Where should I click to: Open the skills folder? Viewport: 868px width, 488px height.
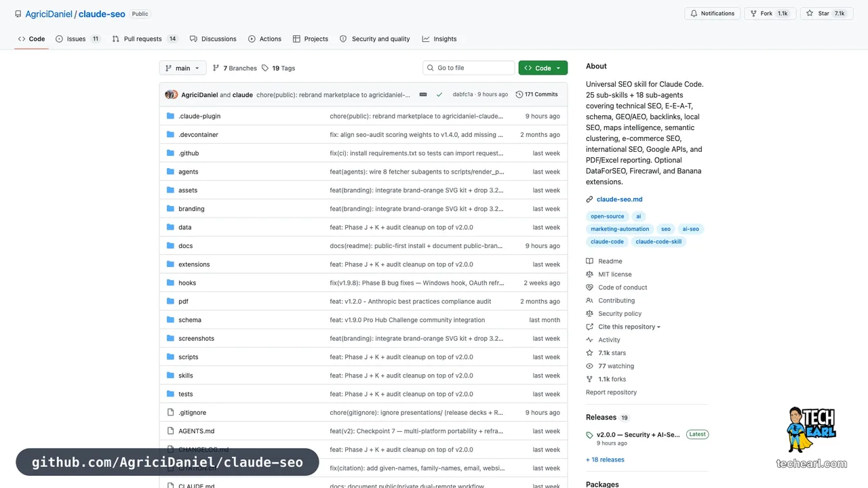coord(186,375)
